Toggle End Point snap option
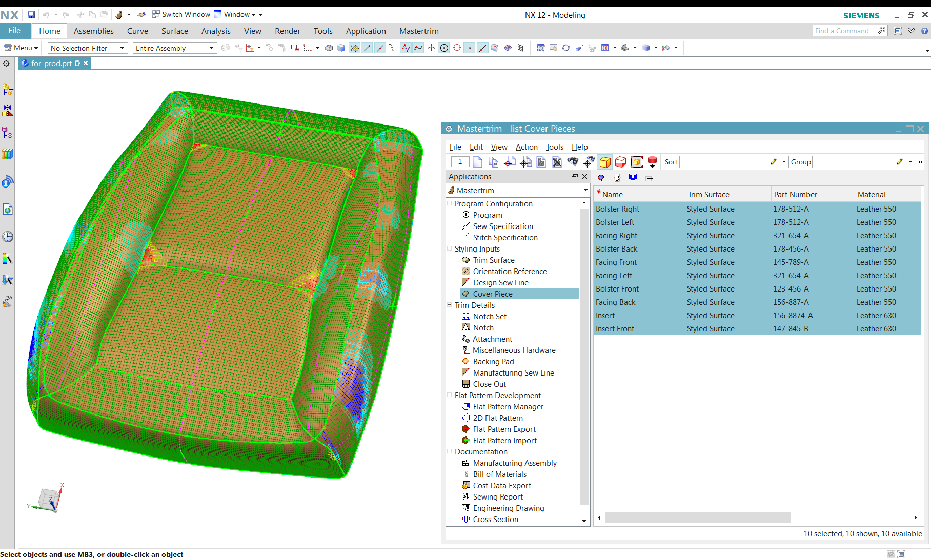The width and height of the screenshot is (931, 560). (367, 48)
